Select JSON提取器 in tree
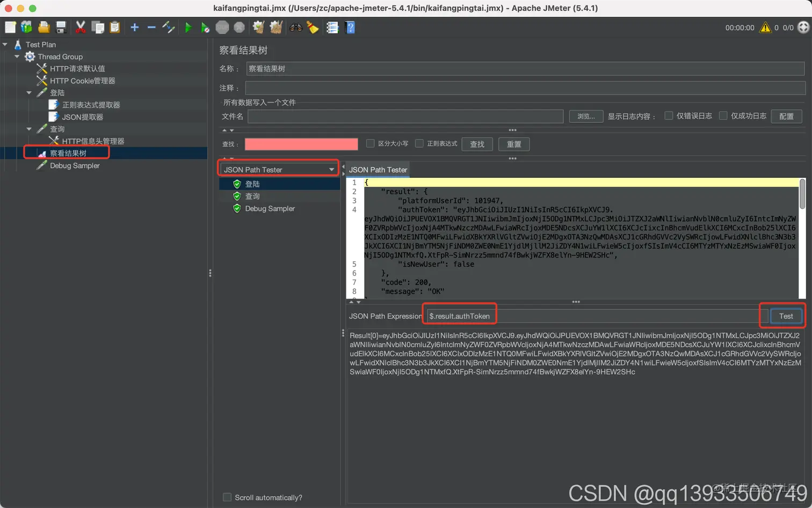The height and width of the screenshot is (508, 812). point(83,117)
